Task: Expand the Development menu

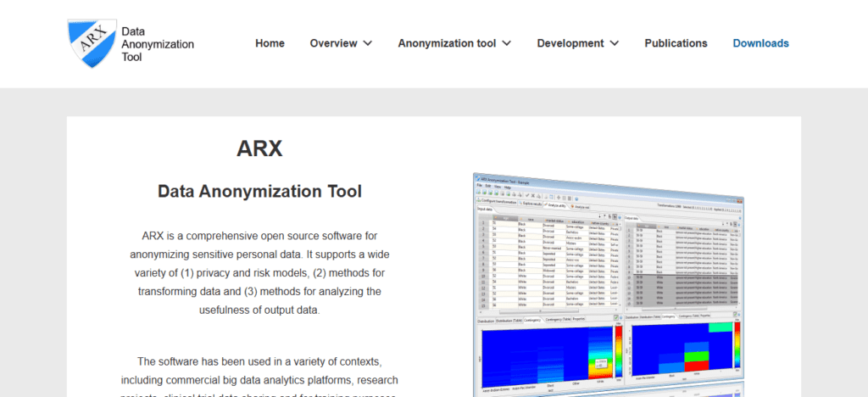Action: point(578,43)
